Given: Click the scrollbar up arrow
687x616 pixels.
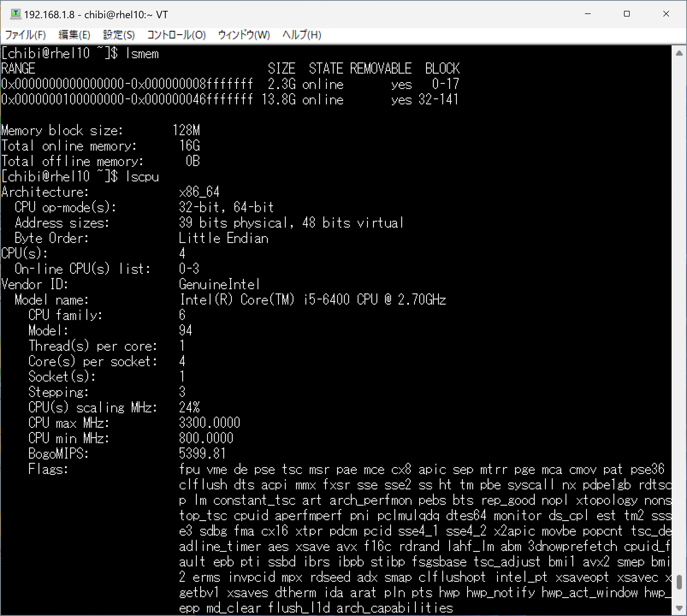Looking at the screenshot, I should coord(679,53).
